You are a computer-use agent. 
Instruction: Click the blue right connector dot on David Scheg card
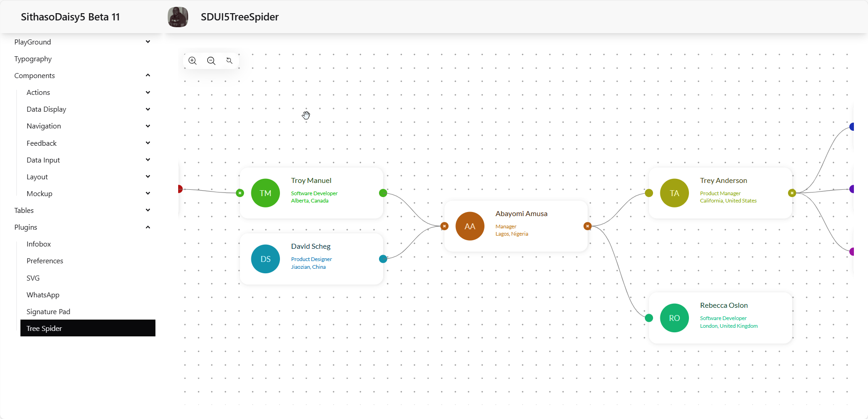(383, 259)
